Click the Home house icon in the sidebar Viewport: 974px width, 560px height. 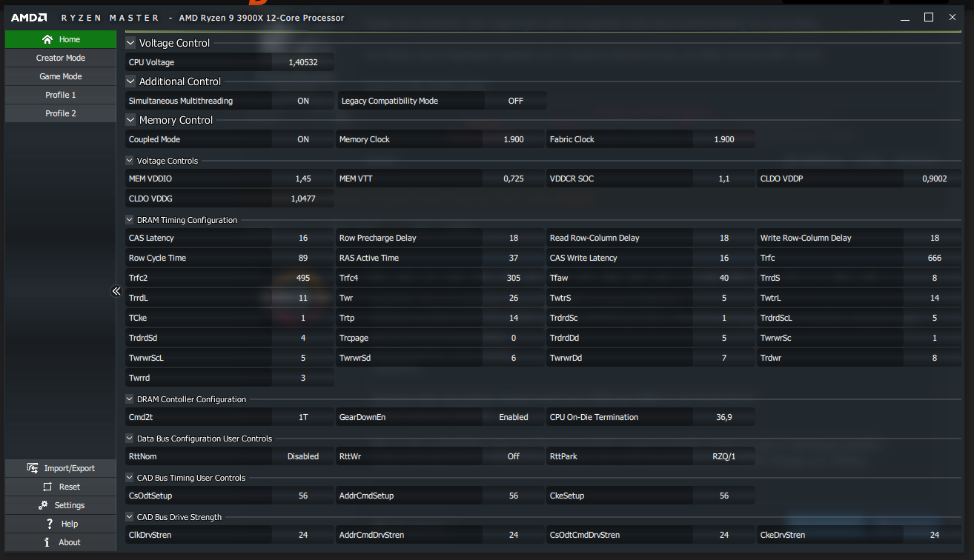pos(47,39)
